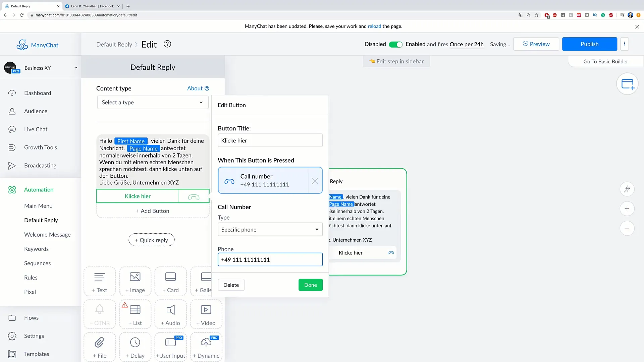Screen dimensions: 644x362
Task: Add a Card block
Action: (170, 282)
